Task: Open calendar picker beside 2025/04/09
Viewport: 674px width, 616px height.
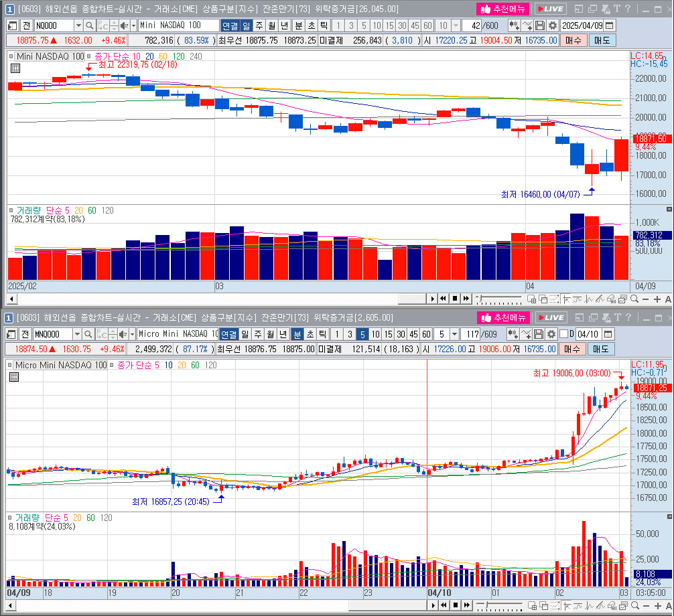Action: coord(610,25)
